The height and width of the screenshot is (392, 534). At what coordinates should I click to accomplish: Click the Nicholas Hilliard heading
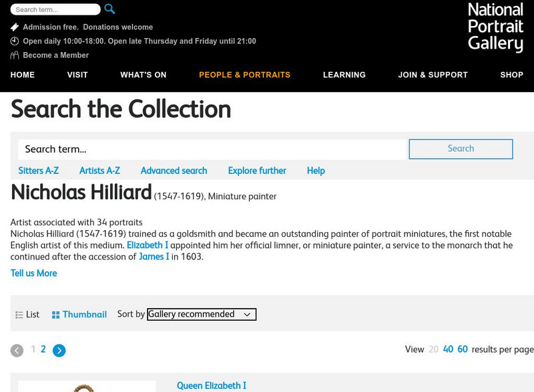click(81, 192)
